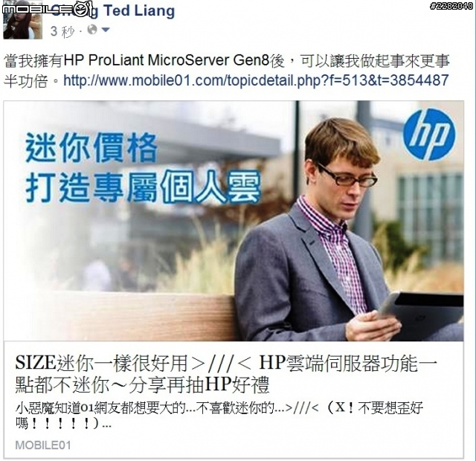The width and height of the screenshot is (476, 461).
Task: Click the '3 秒' post timestamp
Action: (62, 31)
